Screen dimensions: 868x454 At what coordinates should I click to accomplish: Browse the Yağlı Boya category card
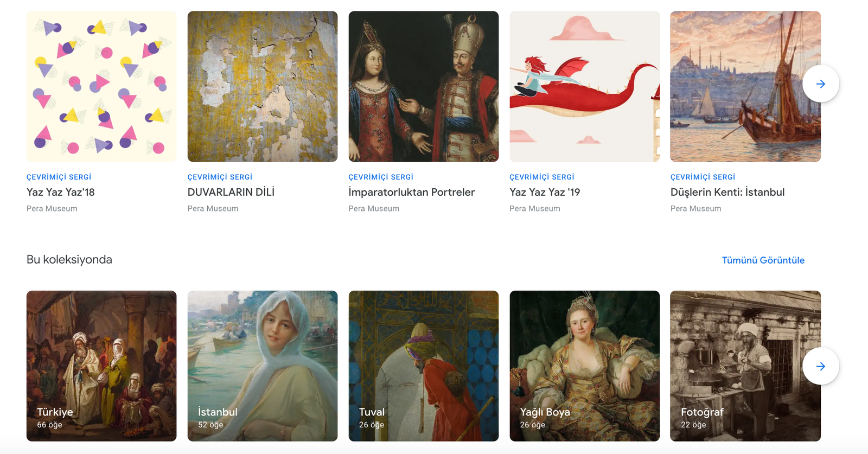pyautogui.click(x=584, y=366)
